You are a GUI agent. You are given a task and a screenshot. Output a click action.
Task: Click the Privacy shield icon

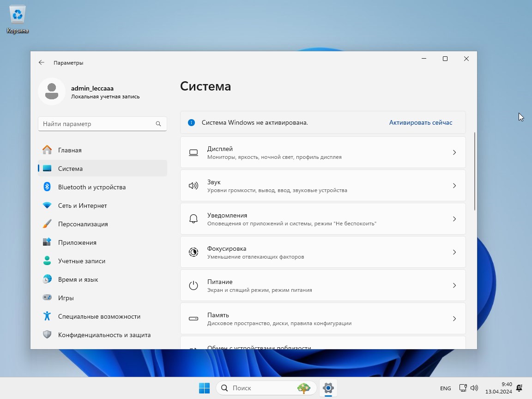(47, 334)
